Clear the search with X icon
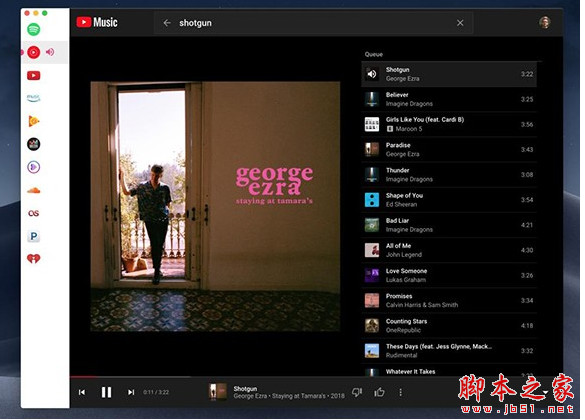585x420 pixels. 460,23
